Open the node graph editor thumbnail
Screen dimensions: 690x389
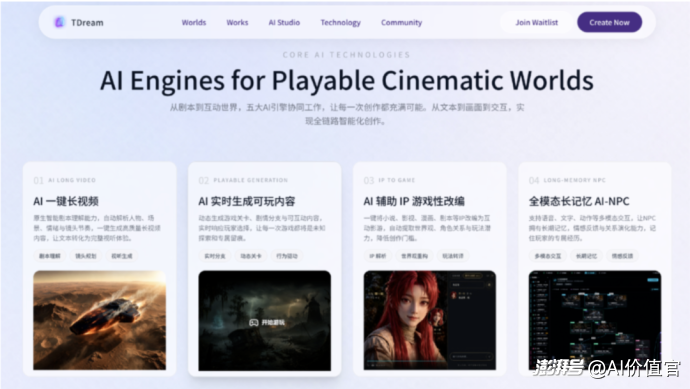[x=595, y=320]
